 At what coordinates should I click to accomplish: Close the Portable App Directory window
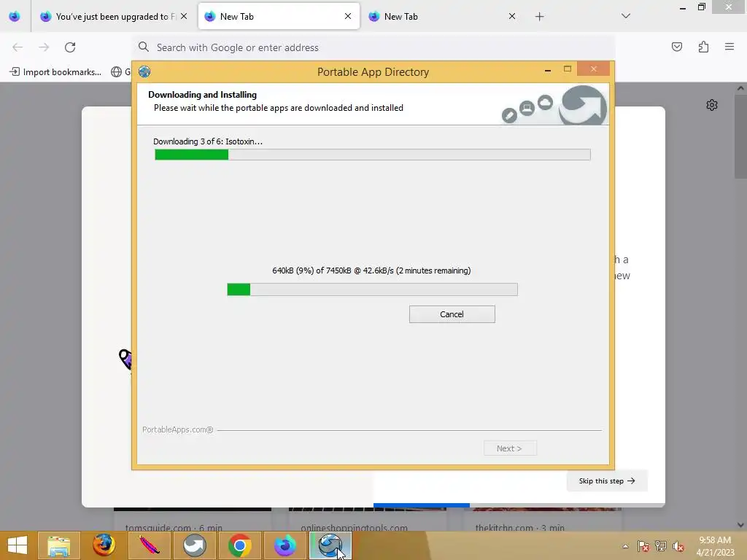coord(593,69)
